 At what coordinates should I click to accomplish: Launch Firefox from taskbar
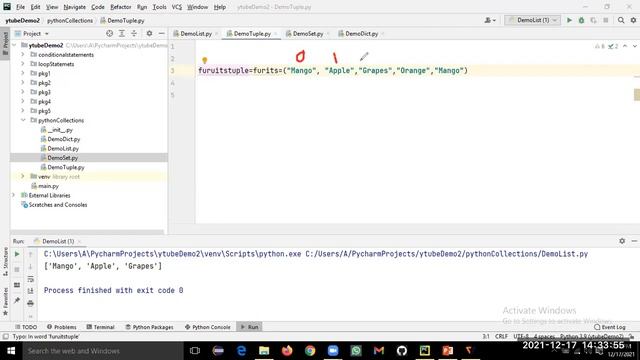pyautogui.click(x=287, y=351)
